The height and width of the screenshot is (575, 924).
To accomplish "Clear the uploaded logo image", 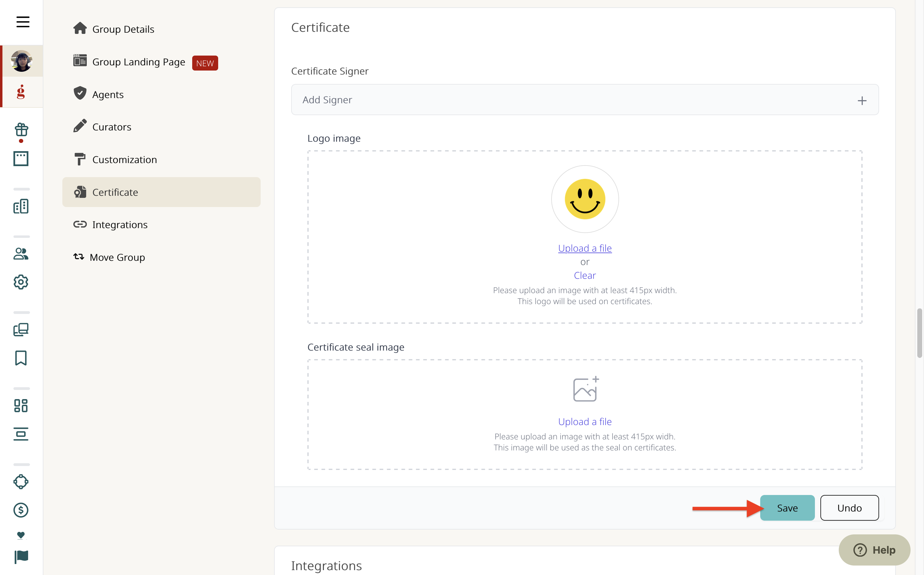I will (585, 275).
